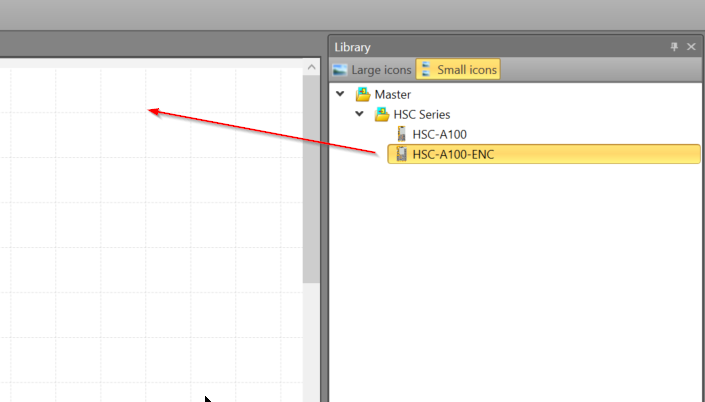Click the canvas scrollbar up arrow
The height and width of the screenshot is (402, 705).
[311, 67]
